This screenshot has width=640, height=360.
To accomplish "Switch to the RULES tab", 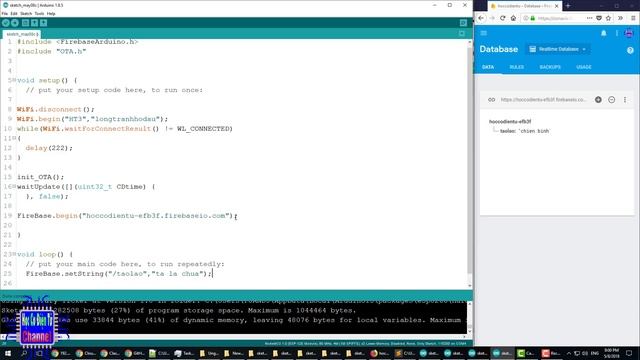I will (x=516, y=67).
